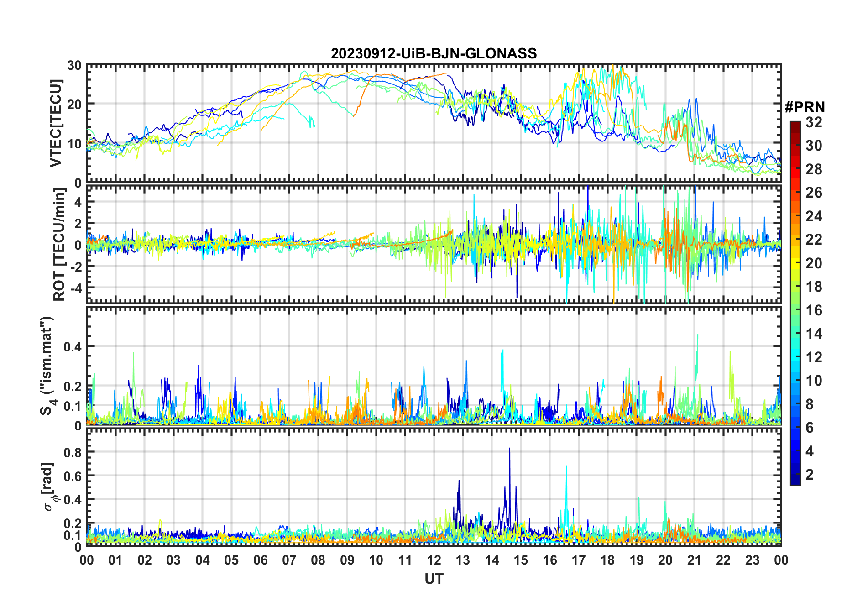The height and width of the screenshot is (607, 868).
Task: Click colorbar tick label 24
Action: [x=813, y=216]
